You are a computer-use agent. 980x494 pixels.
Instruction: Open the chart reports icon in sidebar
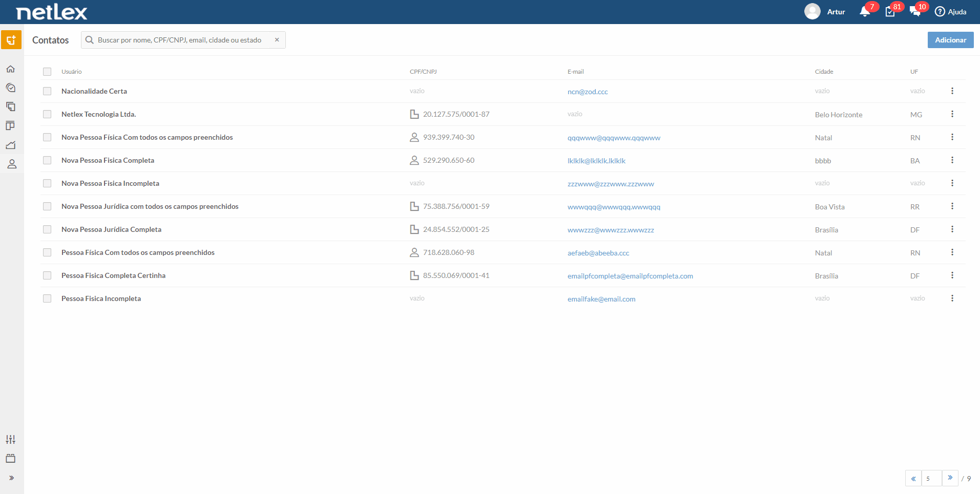click(x=11, y=145)
